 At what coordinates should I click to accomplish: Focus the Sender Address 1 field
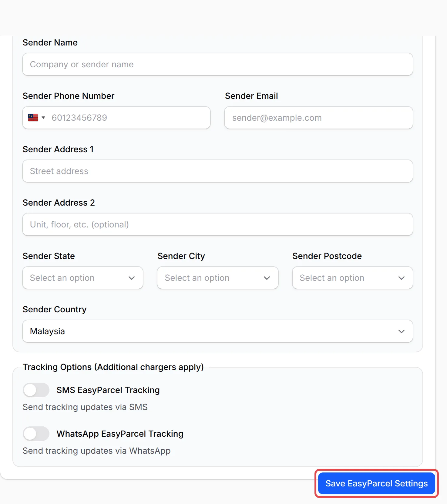tap(218, 171)
